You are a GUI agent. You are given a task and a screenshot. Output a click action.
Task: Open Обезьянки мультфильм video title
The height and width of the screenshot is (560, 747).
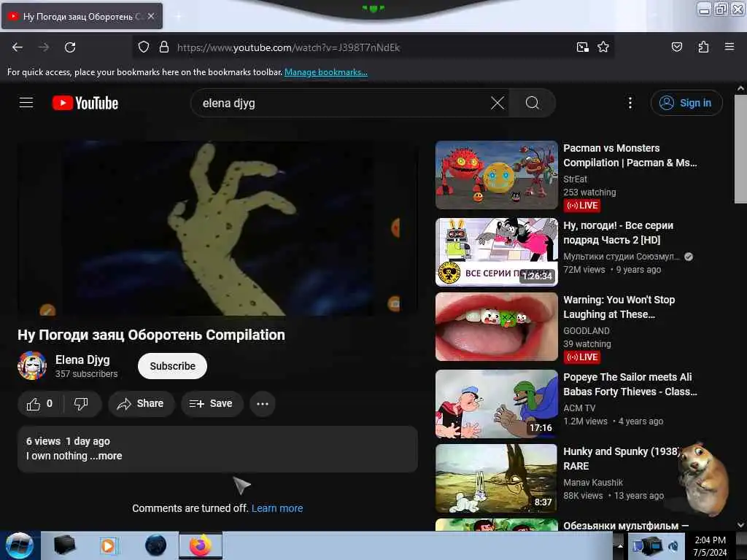pos(626,526)
